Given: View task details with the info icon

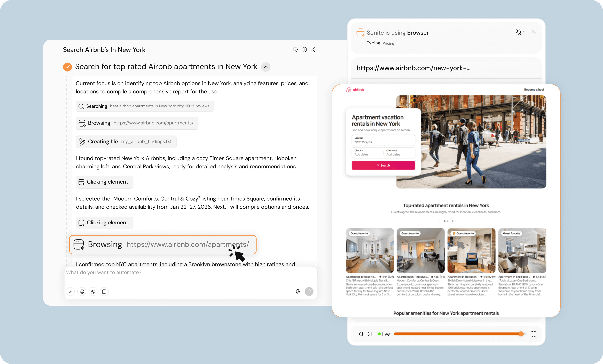Looking at the screenshot, I should 304,49.
